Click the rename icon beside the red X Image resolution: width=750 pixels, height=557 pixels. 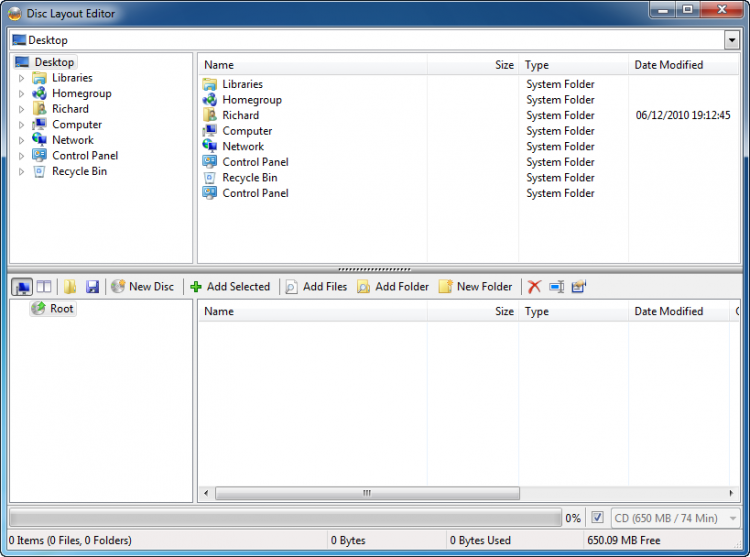click(556, 287)
